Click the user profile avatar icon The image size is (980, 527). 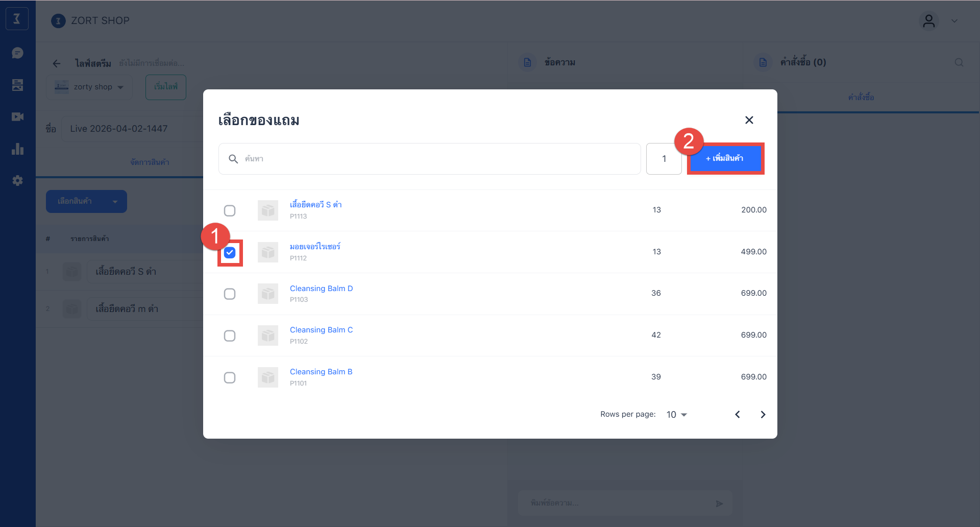pyautogui.click(x=928, y=21)
